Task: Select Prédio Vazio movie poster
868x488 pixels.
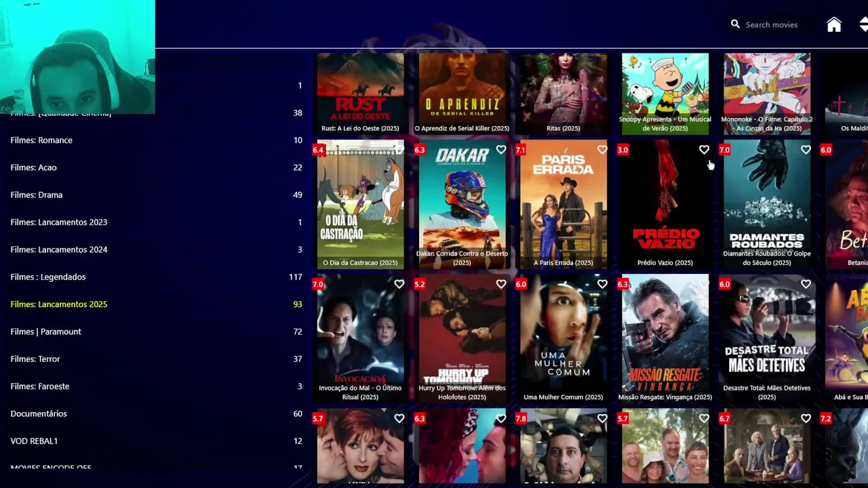Action: tap(665, 204)
